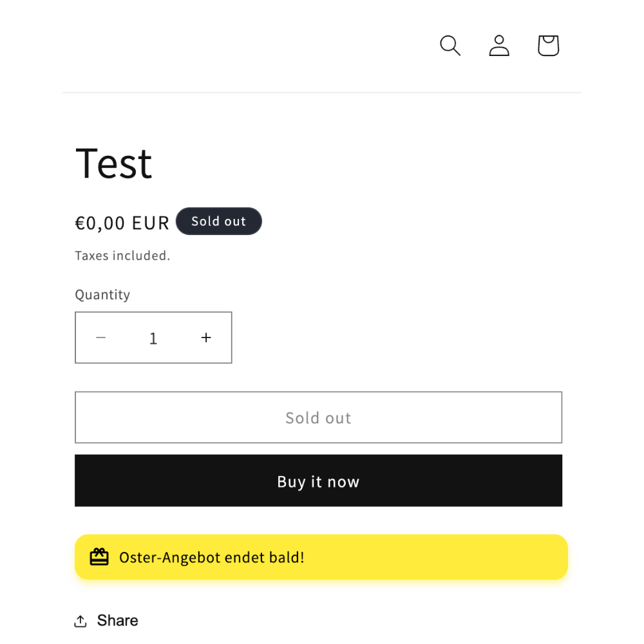Open the shopping cart bag icon

548,45
